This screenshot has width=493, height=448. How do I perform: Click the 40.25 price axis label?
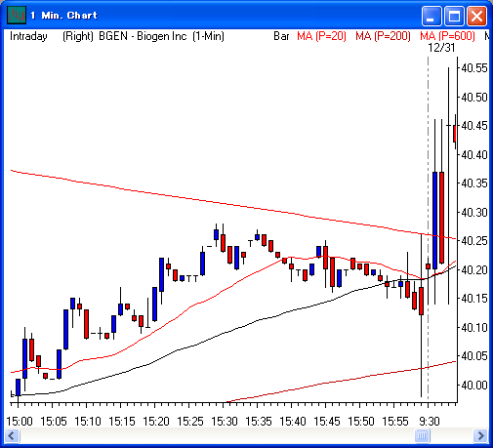coord(474,241)
